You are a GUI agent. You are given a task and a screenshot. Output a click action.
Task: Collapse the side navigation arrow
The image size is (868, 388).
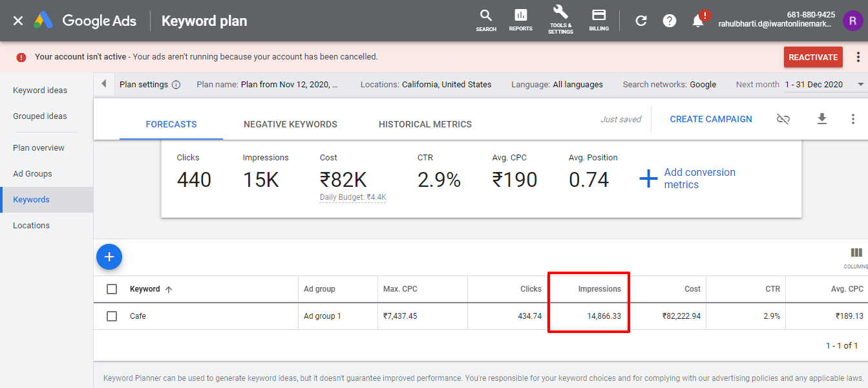pyautogui.click(x=104, y=84)
